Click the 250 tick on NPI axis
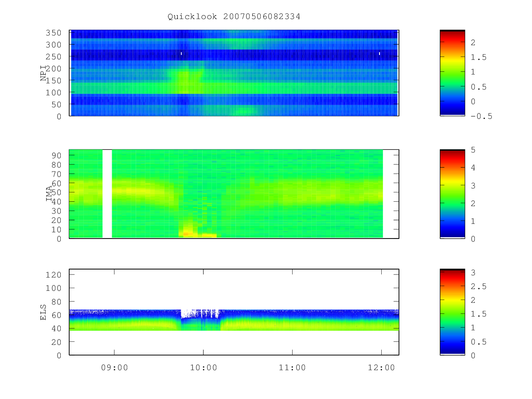532x399 pixels. click(x=54, y=57)
